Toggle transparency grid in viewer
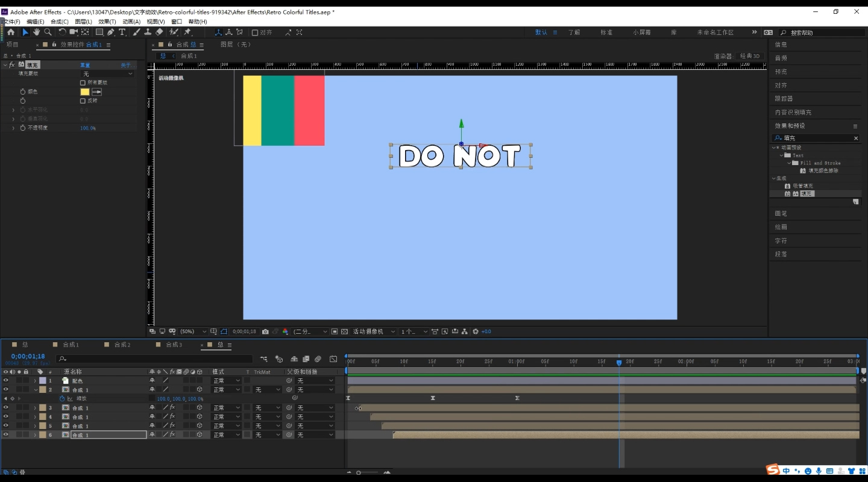Image resolution: width=868 pixels, height=482 pixels. [x=344, y=331]
